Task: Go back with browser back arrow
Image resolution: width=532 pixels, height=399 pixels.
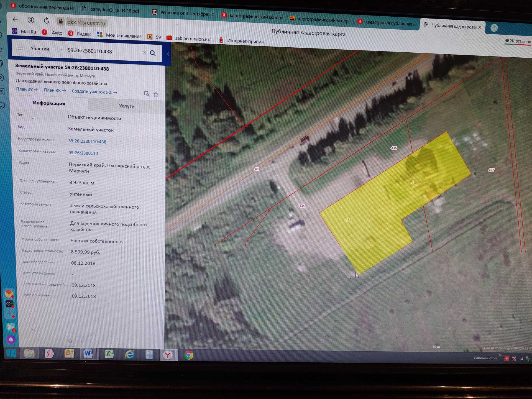Action: coord(15,19)
